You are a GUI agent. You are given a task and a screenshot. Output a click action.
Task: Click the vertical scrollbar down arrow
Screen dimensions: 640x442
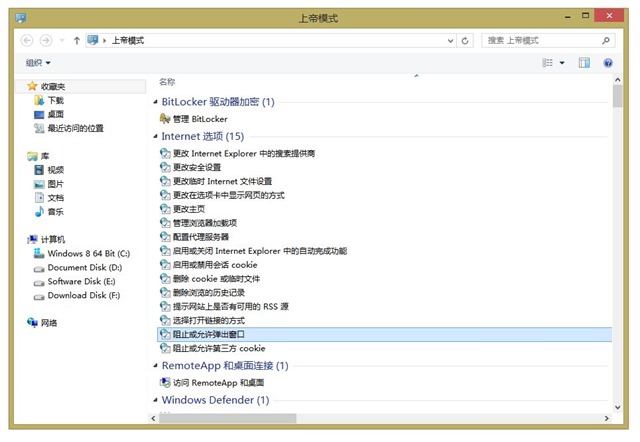pos(617,407)
